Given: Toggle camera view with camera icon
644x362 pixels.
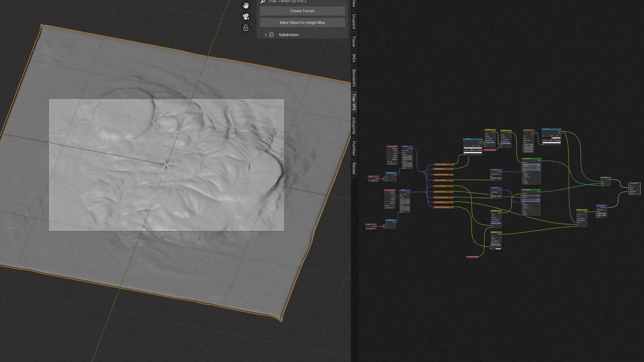Looking at the screenshot, I should [x=246, y=17].
